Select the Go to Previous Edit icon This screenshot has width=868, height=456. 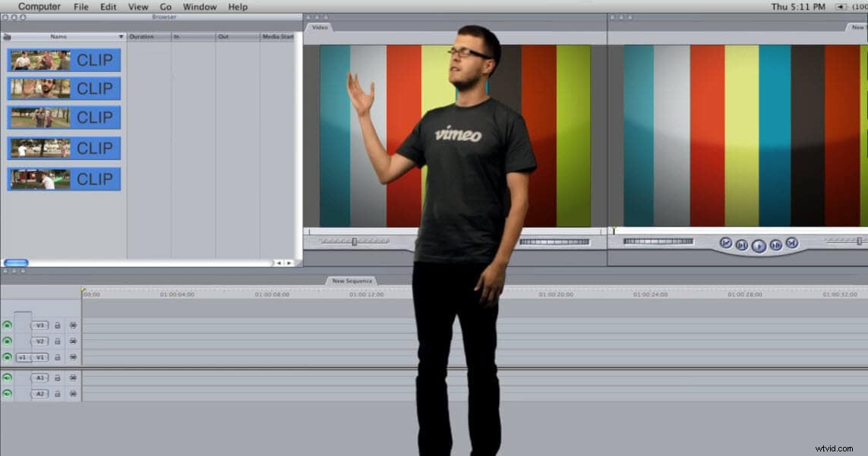(724, 244)
